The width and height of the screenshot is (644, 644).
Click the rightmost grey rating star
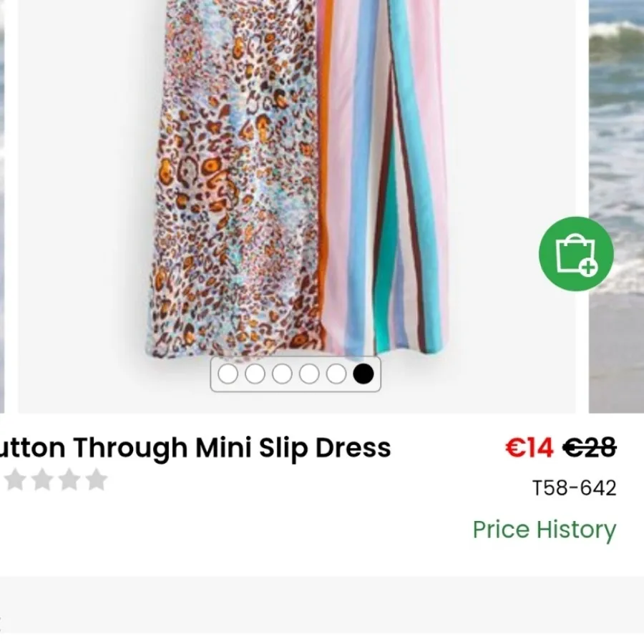96,480
